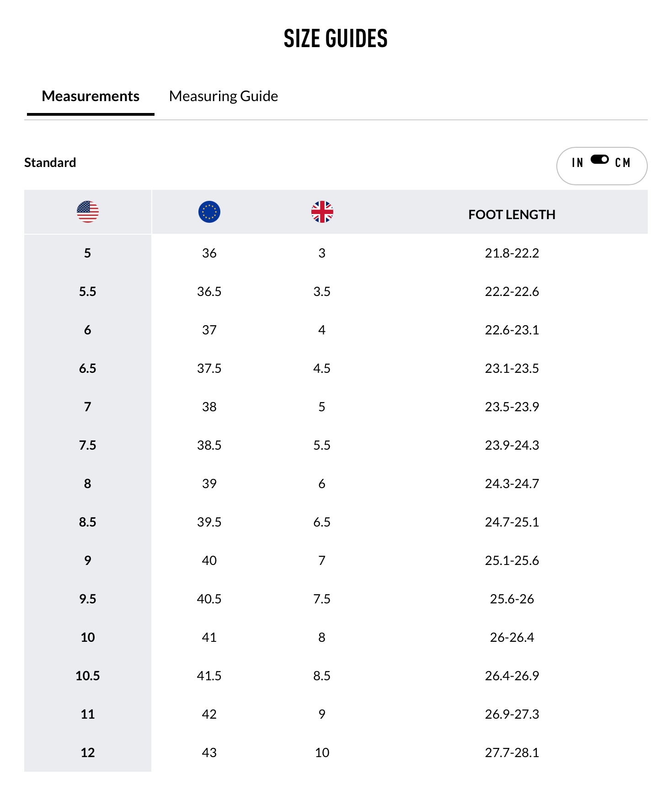Click foot length 21.8-22.2 value
This screenshot has height=785, width=672.
pos(512,253)
